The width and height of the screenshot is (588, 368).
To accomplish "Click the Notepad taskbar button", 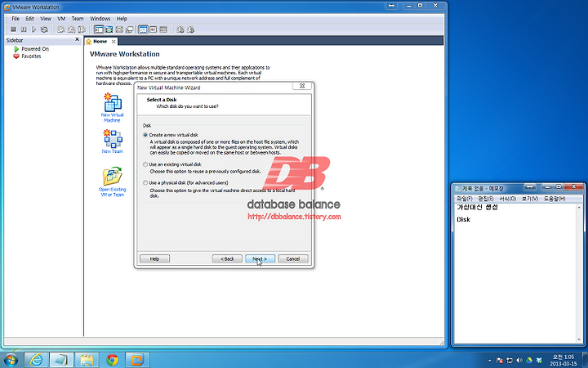I will click(x=61, y=360).
